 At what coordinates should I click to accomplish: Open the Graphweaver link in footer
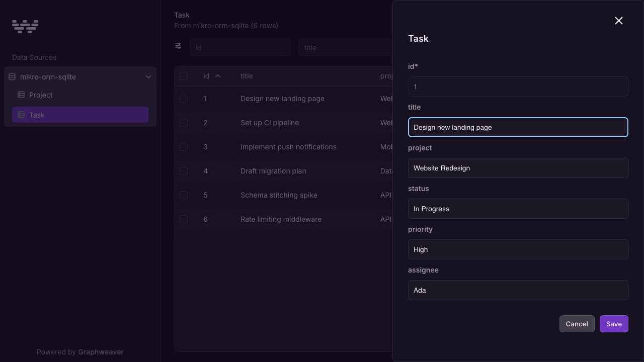tap(101, 352)
